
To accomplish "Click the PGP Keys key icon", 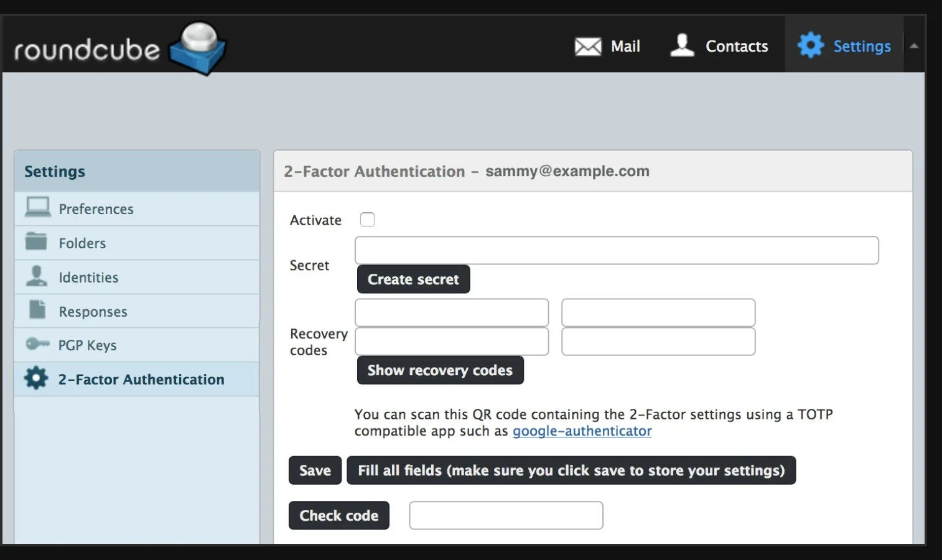I will point(37,344).
